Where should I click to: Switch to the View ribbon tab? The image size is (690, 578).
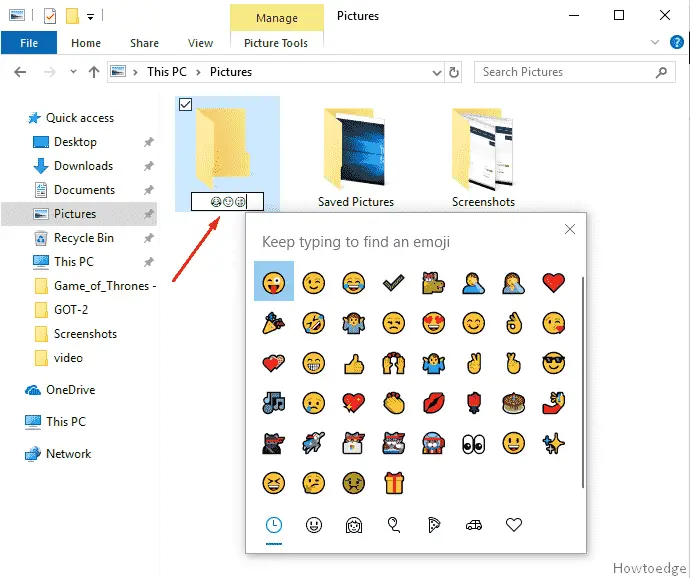coord(200,43)
